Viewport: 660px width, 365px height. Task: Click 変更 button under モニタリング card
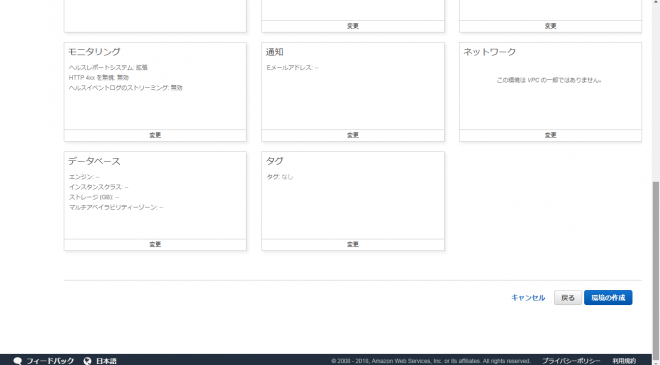(155, 135)
